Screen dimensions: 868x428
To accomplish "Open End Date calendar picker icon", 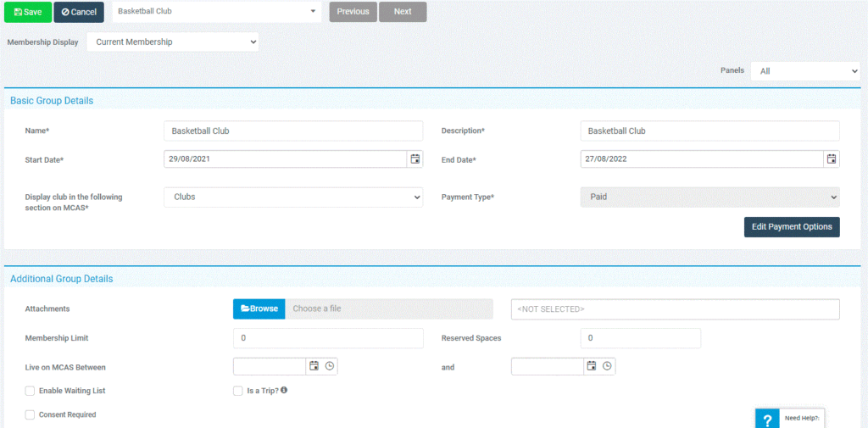I will 832,158.
